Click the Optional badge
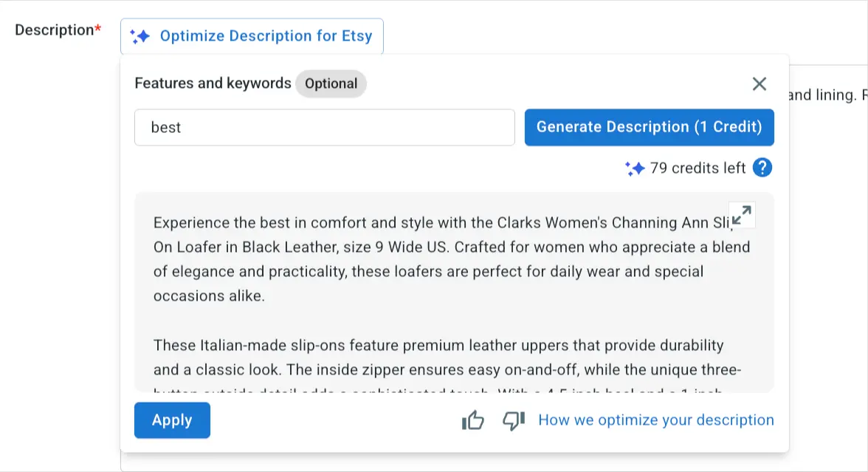Image resolution: width=868 pixels, height=472 pixels. (x=331, y=84)
